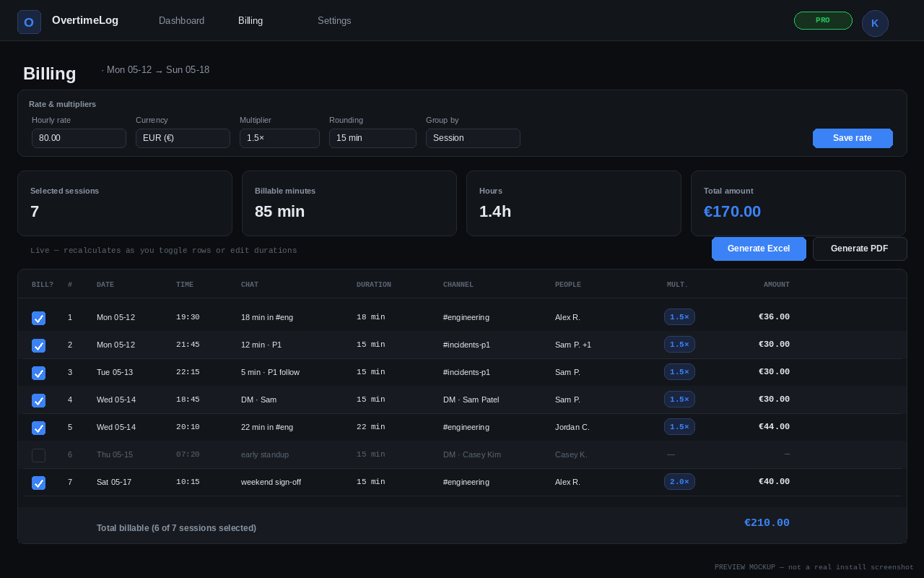
Task: Click the #incidents-p1 channel in row 2
Action: pyautogui.click(x=466, y=345)
